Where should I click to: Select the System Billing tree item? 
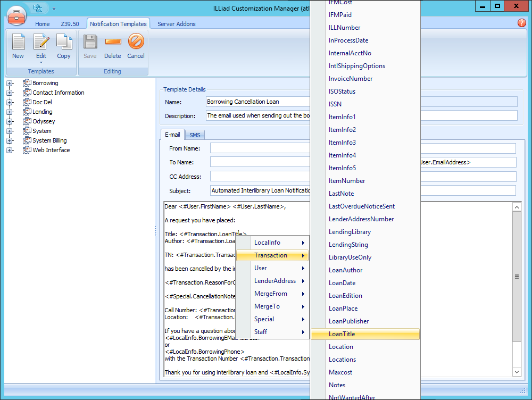click(x=49, y=140)
